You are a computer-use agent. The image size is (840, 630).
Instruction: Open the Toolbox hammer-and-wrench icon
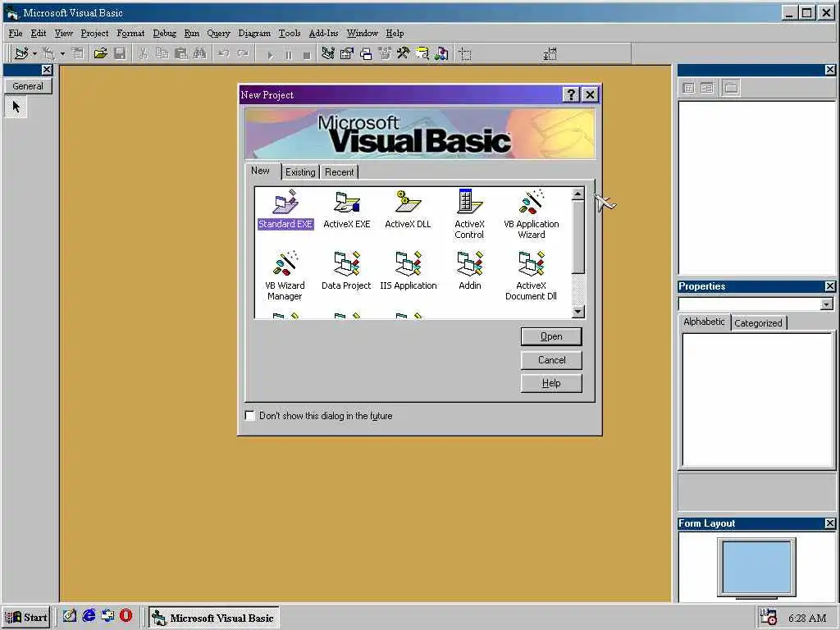(x=404, y=53)
